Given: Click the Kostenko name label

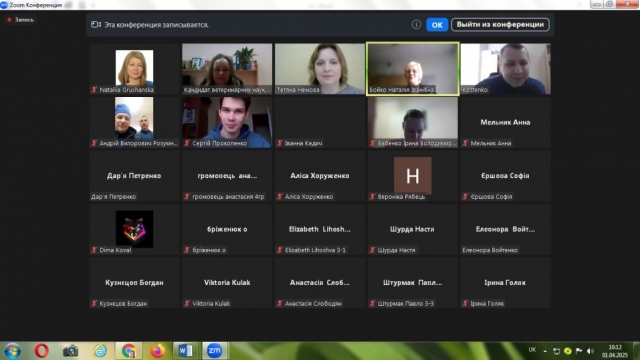Looking at the screenshot, I should 475,90.
